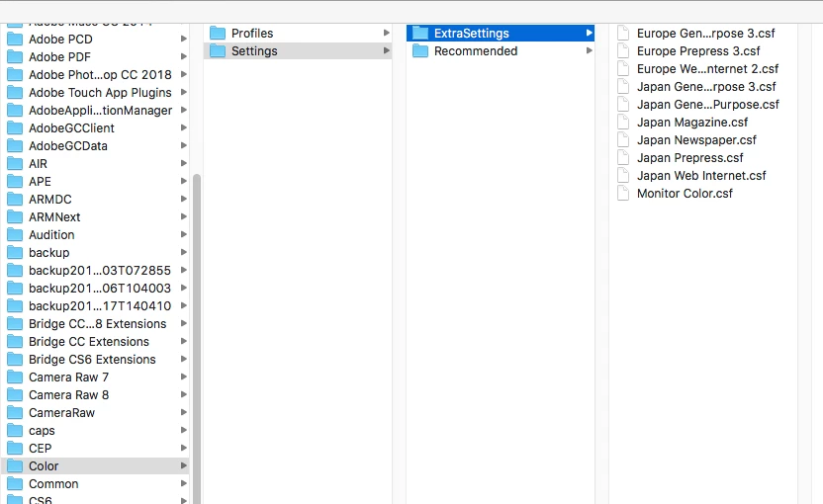
Task: Click the Color folder icon
Action: (15, 466)
